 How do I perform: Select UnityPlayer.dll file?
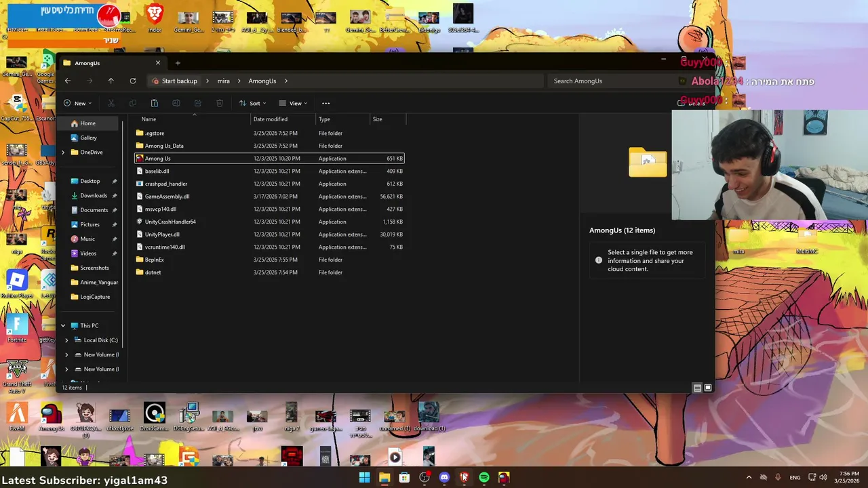click(x=269, y=235)
